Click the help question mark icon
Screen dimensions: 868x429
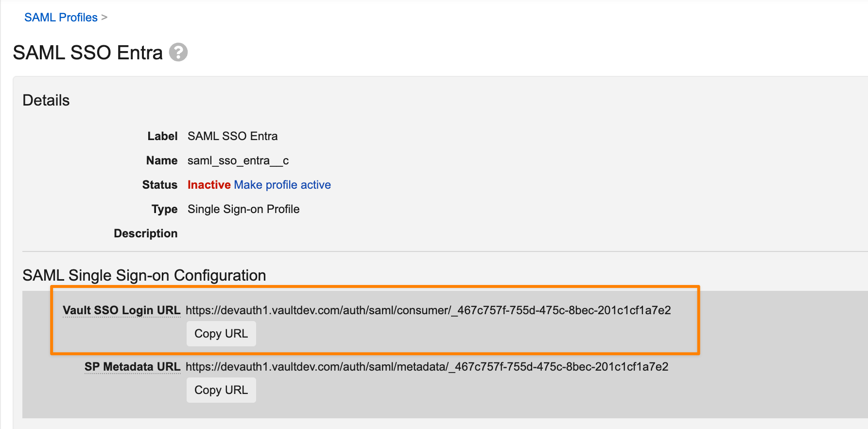[x=178, y=52]
